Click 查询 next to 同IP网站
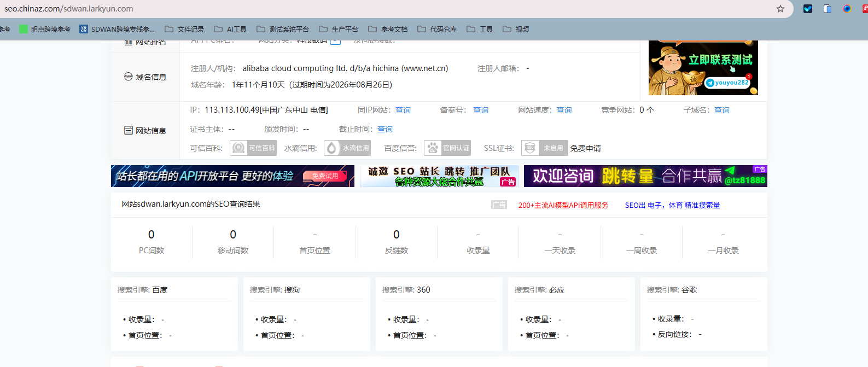This screenshot has width=868, height=367. point(403,110)
